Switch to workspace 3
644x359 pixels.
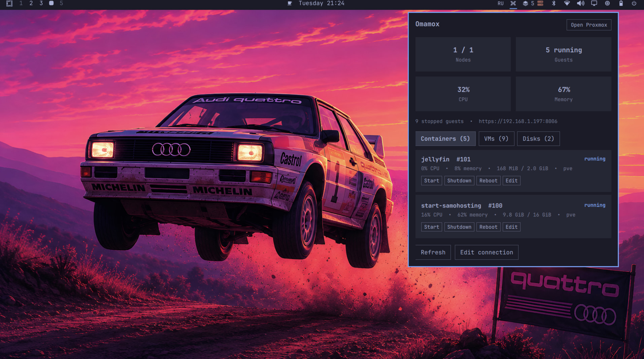(x=41, y=3)
